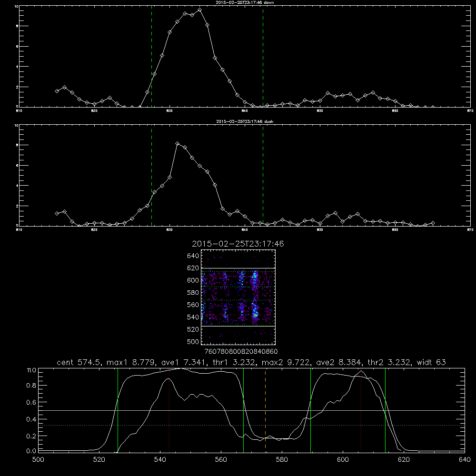Click the '0.6' y-axis label of bottom plot
This screenshot has width=476, height=476.
pos(31,402)
